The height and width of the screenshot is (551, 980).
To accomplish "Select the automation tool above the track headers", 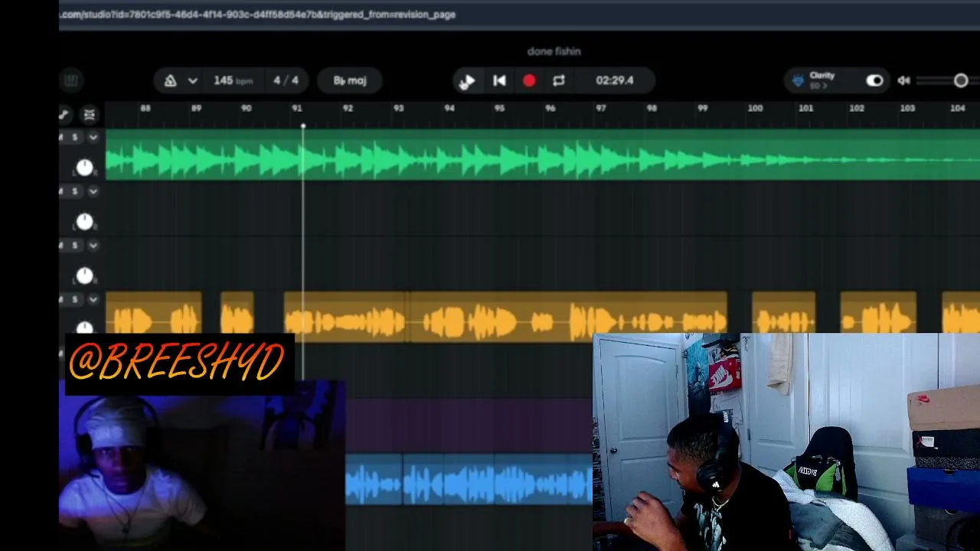I will 64,115.
